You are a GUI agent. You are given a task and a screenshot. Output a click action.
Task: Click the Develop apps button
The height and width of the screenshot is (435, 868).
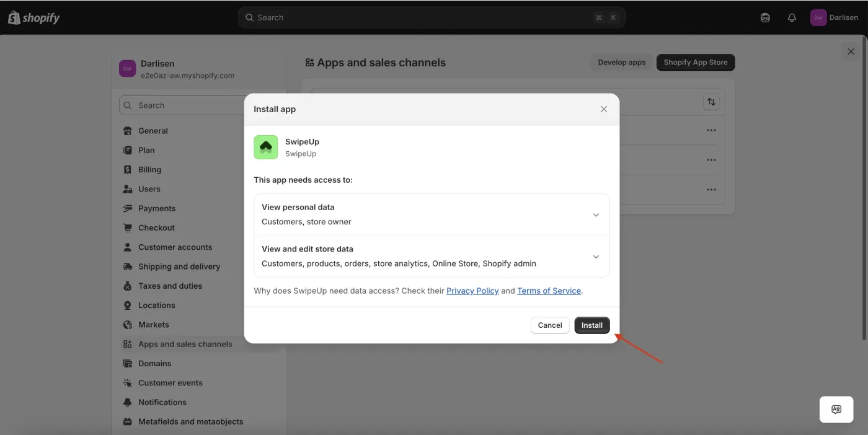coord(621,62)
